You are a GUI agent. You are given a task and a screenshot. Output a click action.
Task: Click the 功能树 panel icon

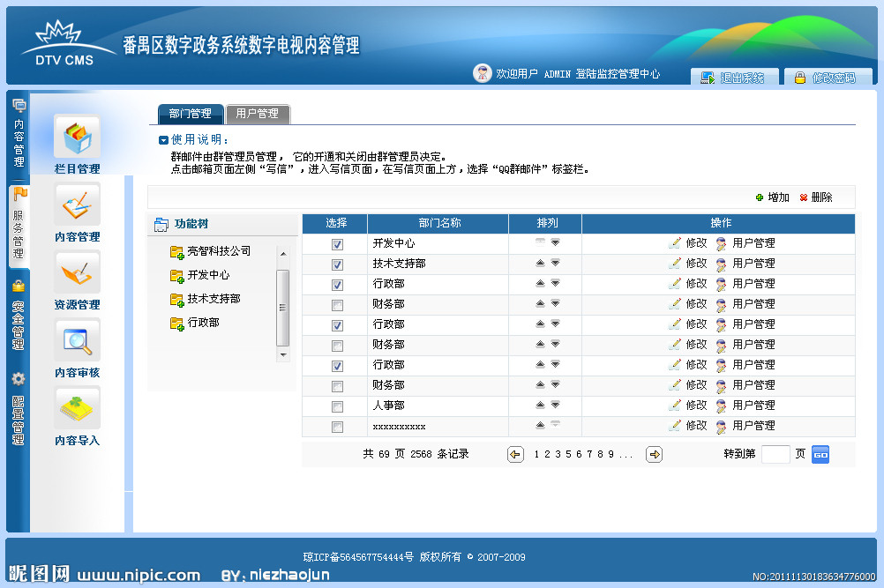coord(161,224)
